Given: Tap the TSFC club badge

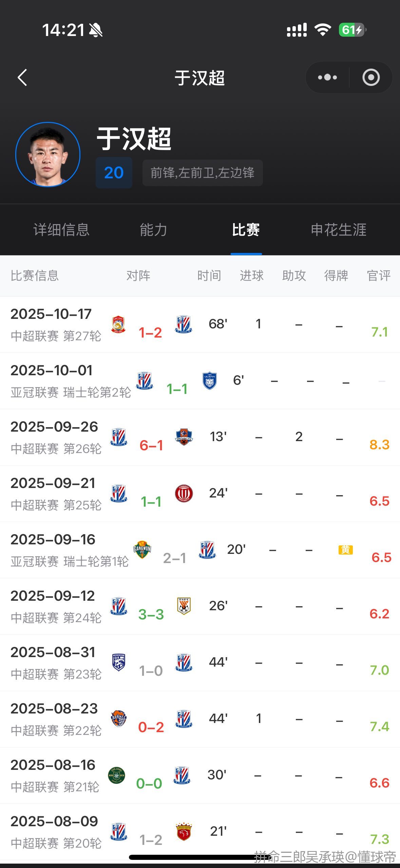Looking at the screenshot, I should [x=184, y=606].
